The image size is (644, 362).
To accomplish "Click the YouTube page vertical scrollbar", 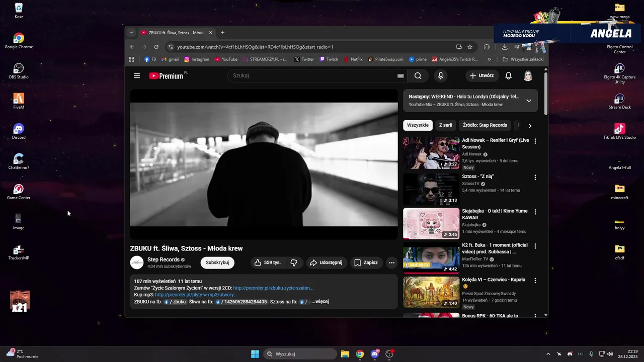I will (x=546, y=93).
